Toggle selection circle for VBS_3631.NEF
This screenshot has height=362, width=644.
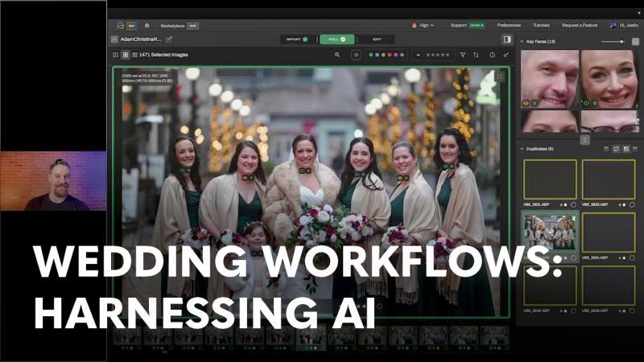click(x=573, y=205)
